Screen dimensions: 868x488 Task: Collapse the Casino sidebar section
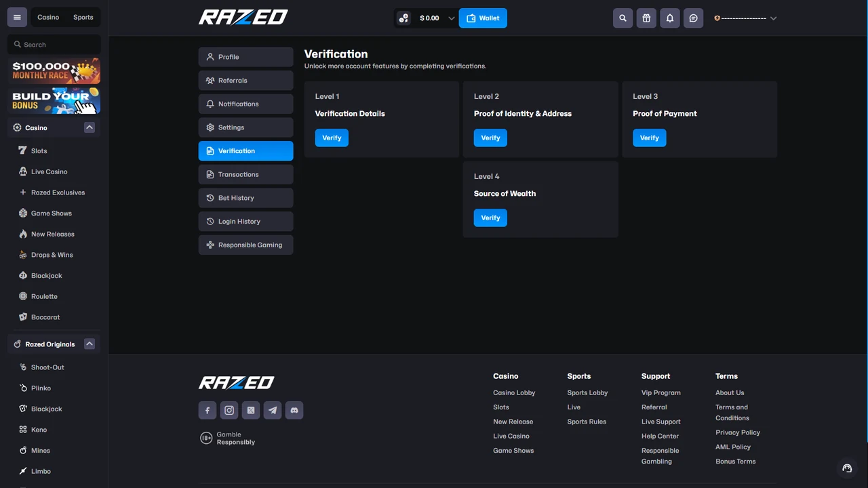tap(89, 127)
